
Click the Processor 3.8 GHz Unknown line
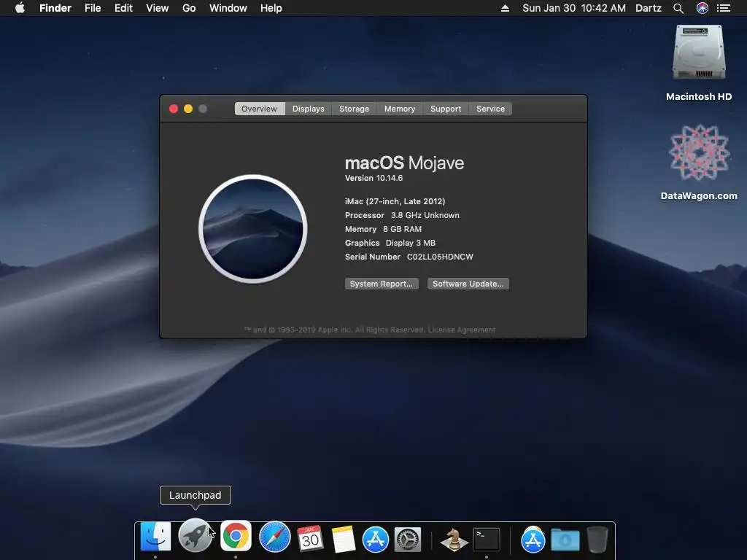[x=402, y=215]
